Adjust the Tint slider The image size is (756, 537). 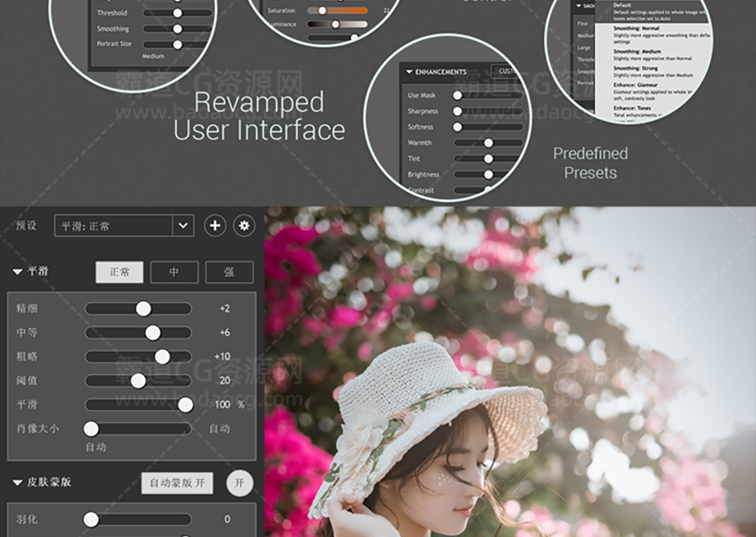pos(488,159)
